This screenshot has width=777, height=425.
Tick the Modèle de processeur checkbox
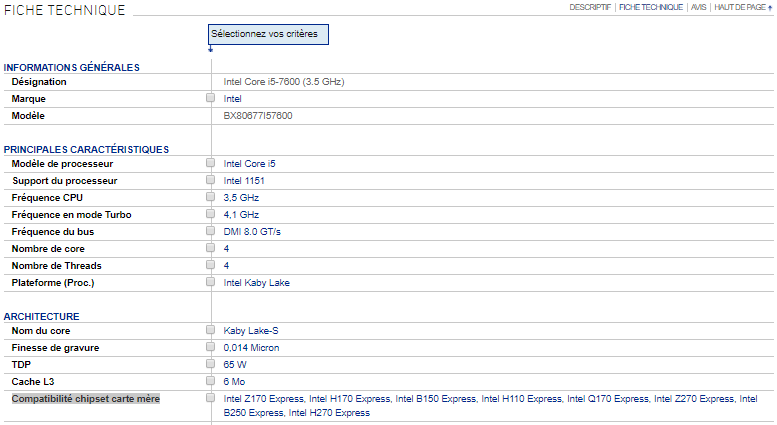coord(211,162)
